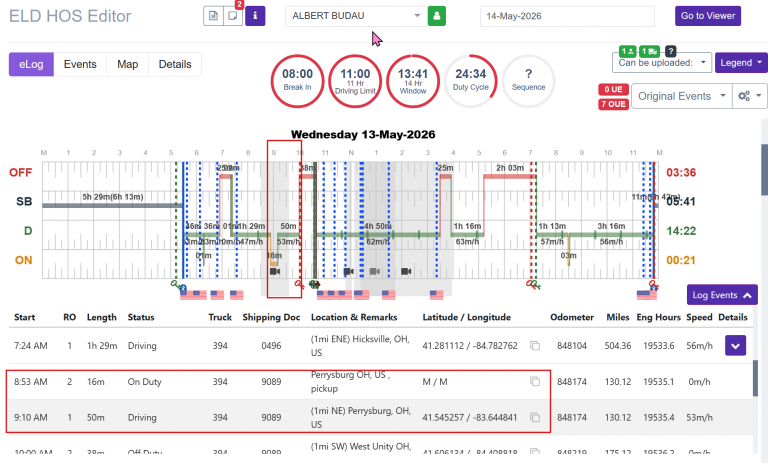Screen dimensions: 768x463
Task: Click the red 0 UE badge
Action: [x=613, y=89]
